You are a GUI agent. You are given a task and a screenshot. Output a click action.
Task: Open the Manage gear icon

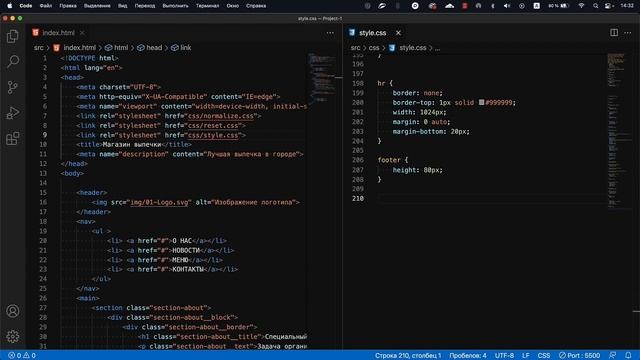[13, 336]
